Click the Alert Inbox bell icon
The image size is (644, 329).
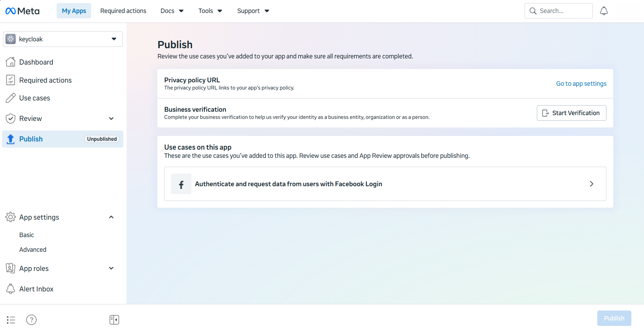(x=11, y=289)
